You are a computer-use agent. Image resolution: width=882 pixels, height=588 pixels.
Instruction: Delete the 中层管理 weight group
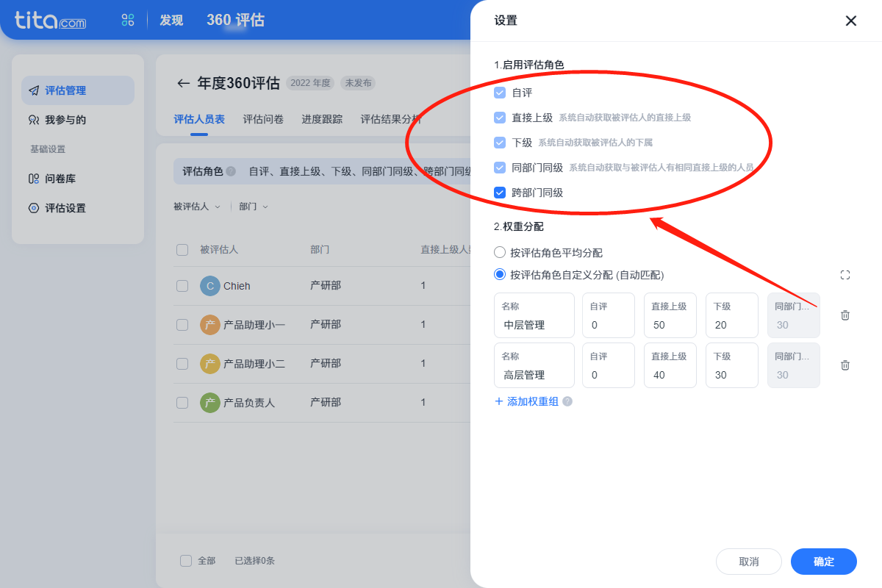pyautogui.click(x=845, y=315)
